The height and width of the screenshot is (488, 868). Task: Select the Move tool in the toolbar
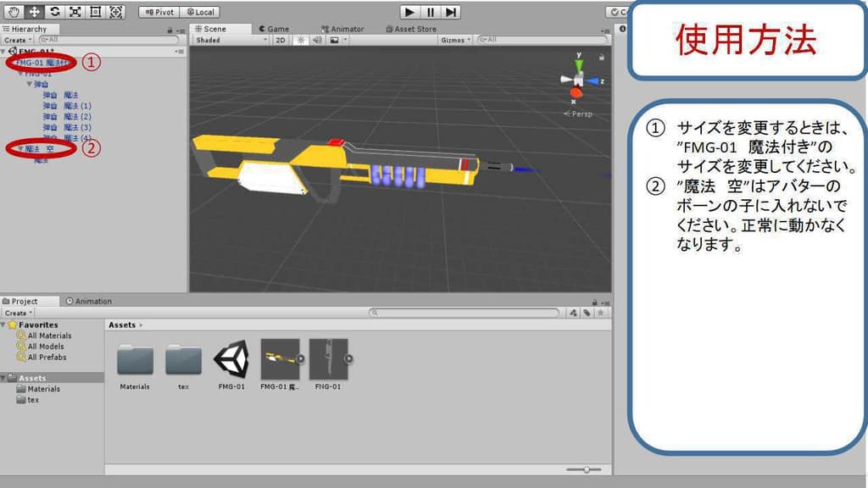[x=35, y=12]
